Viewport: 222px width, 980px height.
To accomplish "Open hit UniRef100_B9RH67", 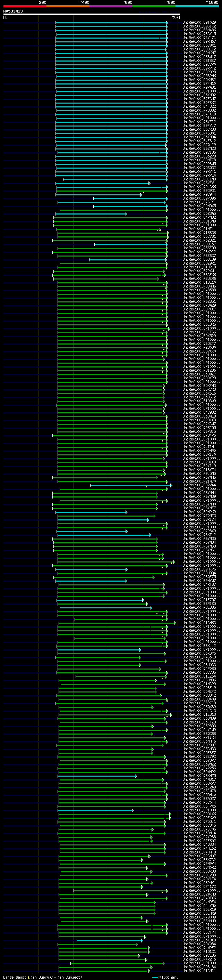I will tap(199, 41).
